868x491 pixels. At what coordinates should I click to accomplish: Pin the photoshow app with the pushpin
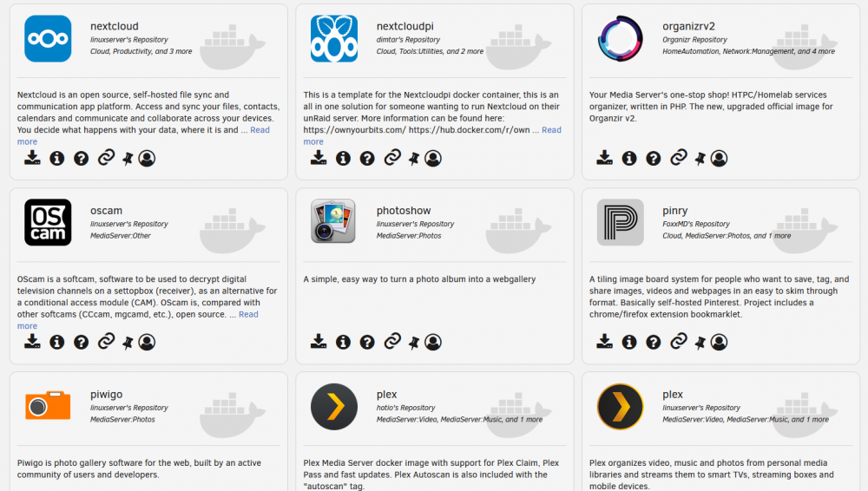413,343
